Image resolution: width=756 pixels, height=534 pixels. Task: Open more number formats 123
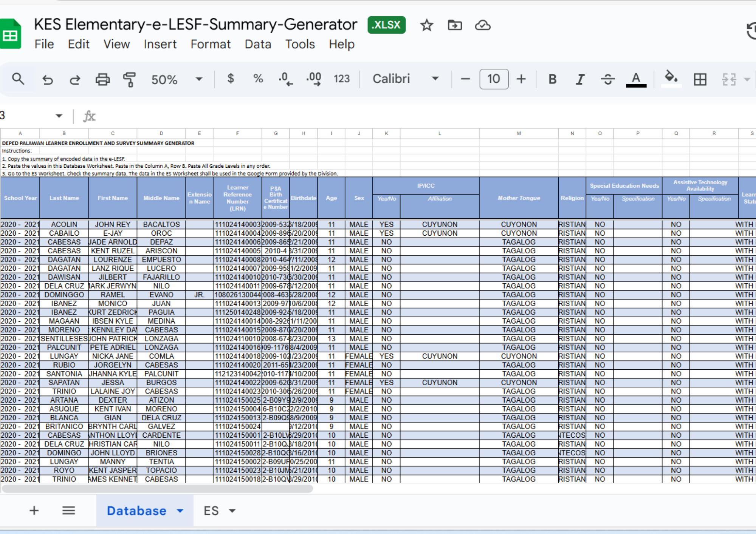[x=342, y=79]
